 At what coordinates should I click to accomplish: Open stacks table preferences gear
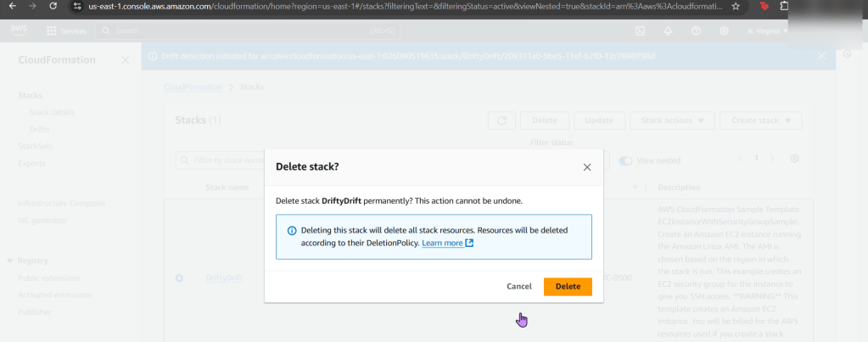794,159
